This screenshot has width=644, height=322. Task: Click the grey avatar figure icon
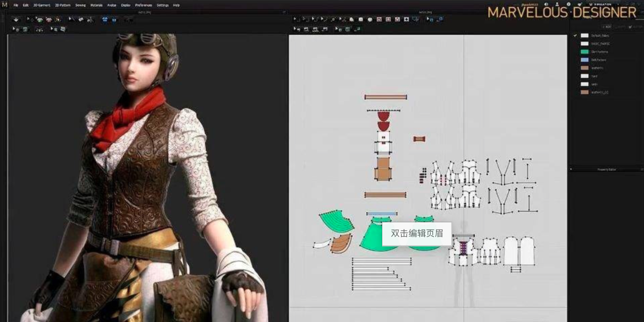pyautogui.click(x=90, y=20)
